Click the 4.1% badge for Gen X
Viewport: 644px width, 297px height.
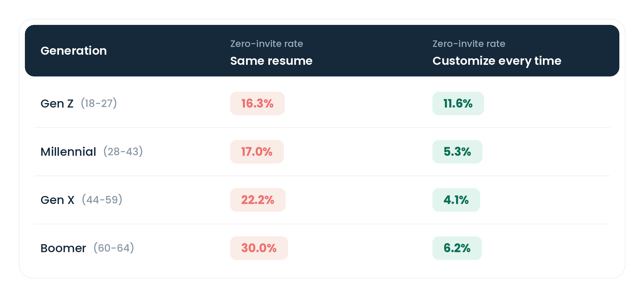click(456, 200)
